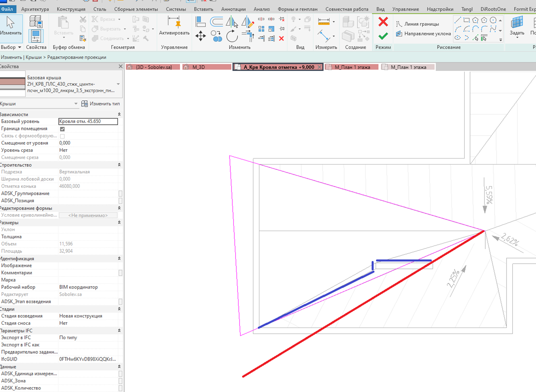The width and height of the screenshot is (536, 392).
Task: Open the Аннотации ribbon tab
Action: tap(233, 9)
